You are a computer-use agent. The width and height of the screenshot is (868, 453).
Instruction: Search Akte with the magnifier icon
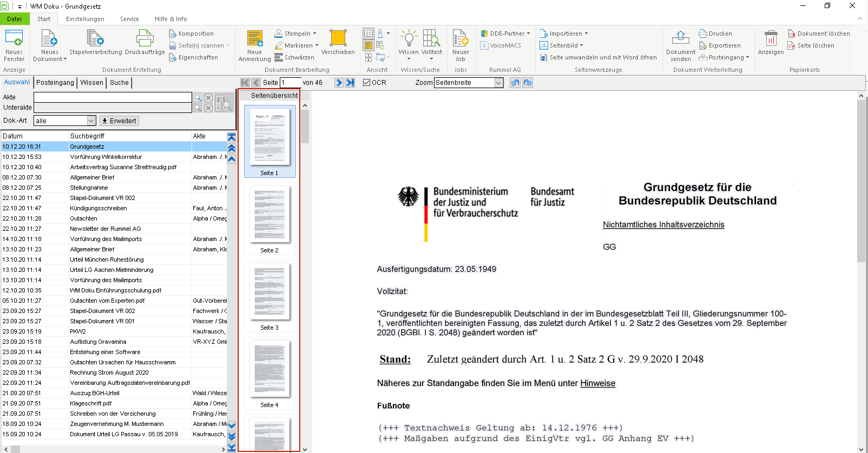198,98
